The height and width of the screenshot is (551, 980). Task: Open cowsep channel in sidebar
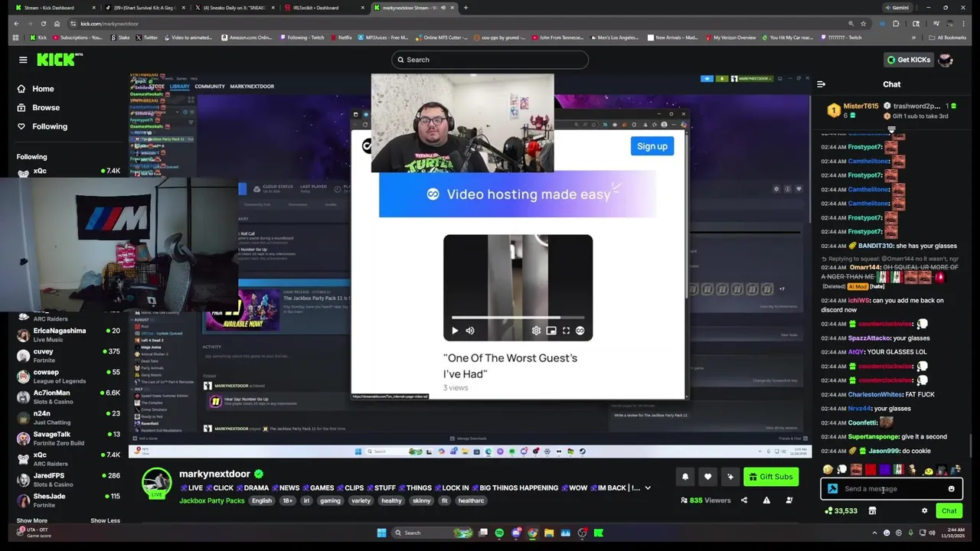70,377
